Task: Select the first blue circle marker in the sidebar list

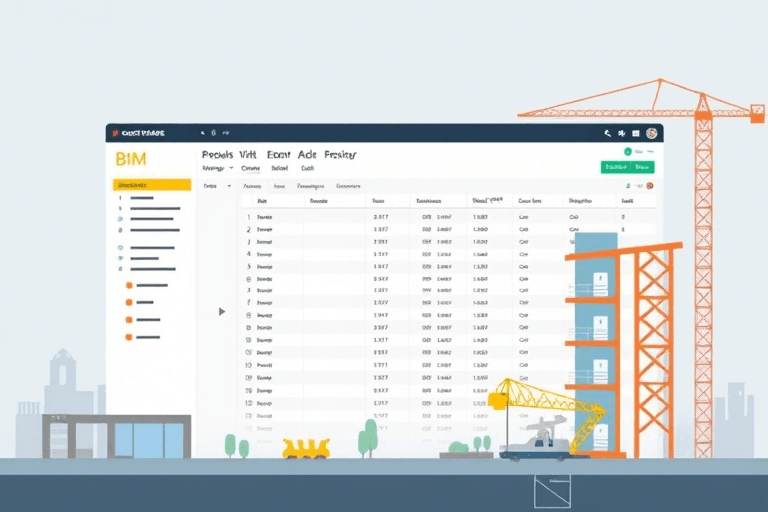Action: (120, 219)
